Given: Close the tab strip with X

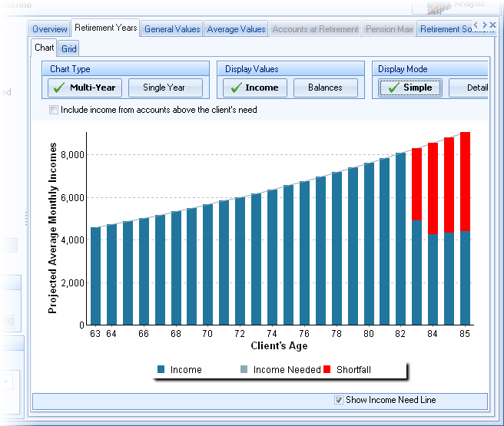Looking at the screenshot, I should click(492, 25).
